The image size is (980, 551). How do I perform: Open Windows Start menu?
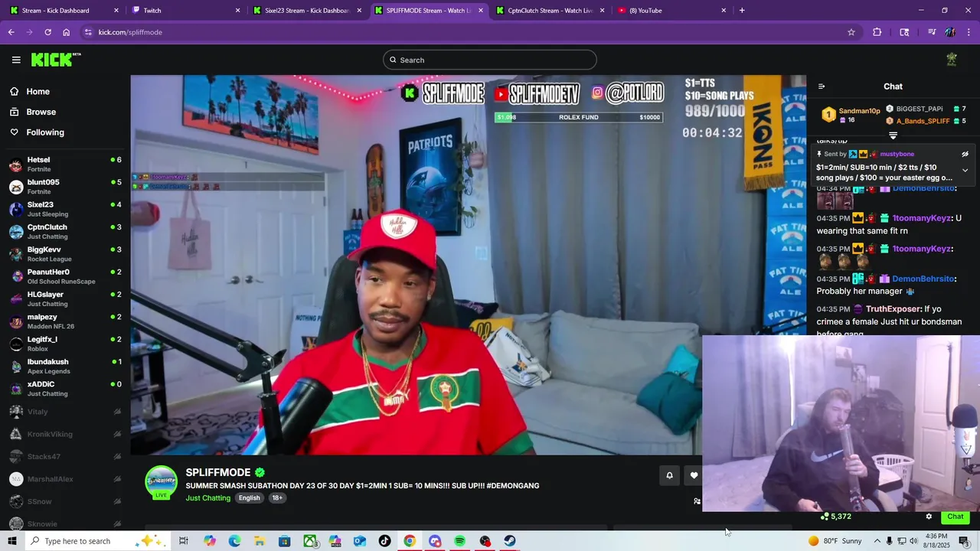(11, 541)
